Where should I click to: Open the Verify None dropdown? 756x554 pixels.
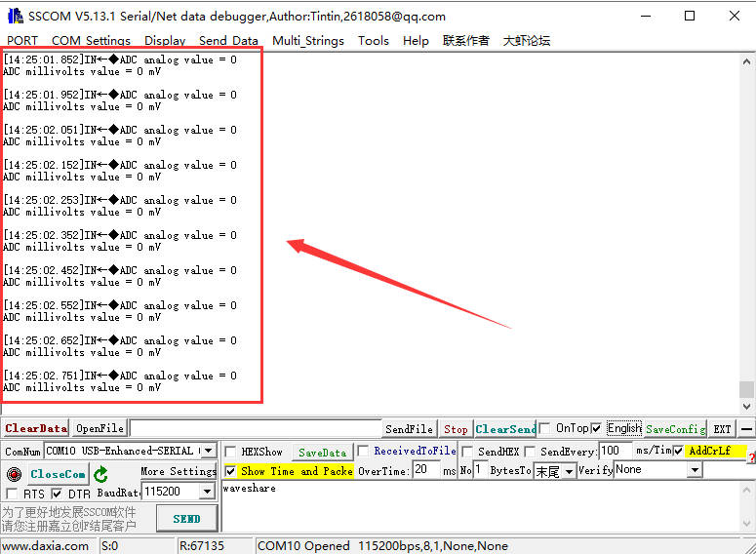pos(695,469)
